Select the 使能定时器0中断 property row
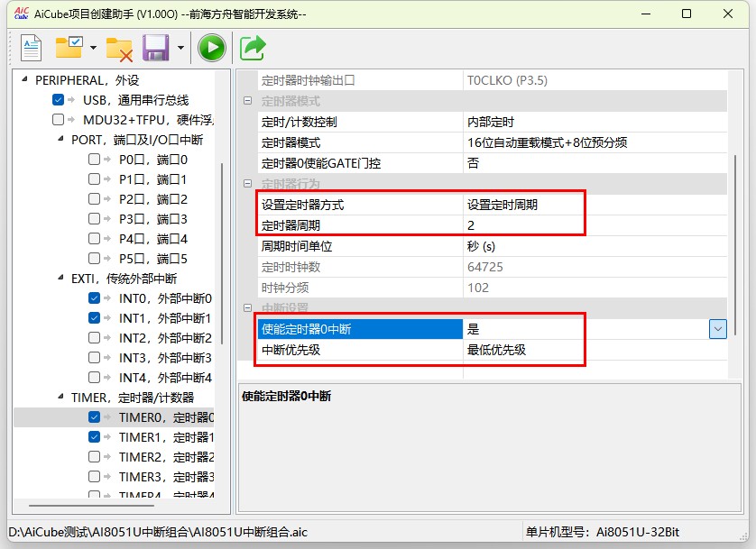The height and width of the screenshot is (549, 756). 360,329
